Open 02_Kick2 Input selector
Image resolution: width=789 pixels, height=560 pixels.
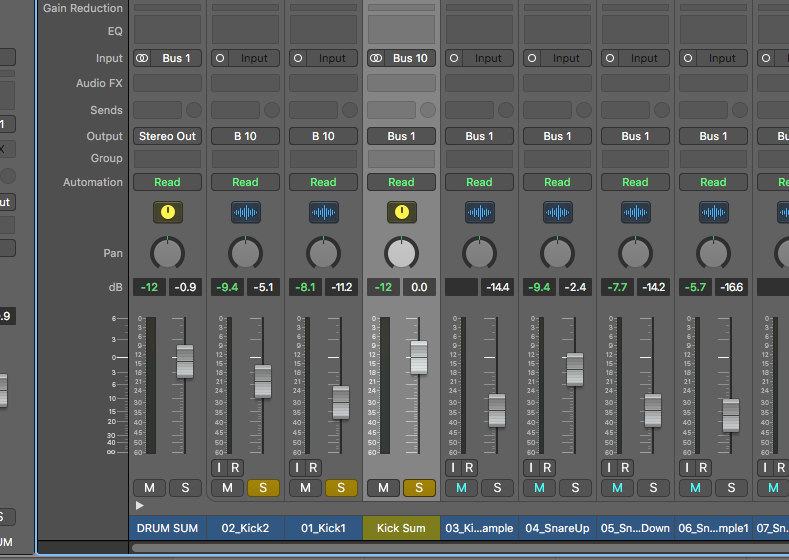(254, 58)
